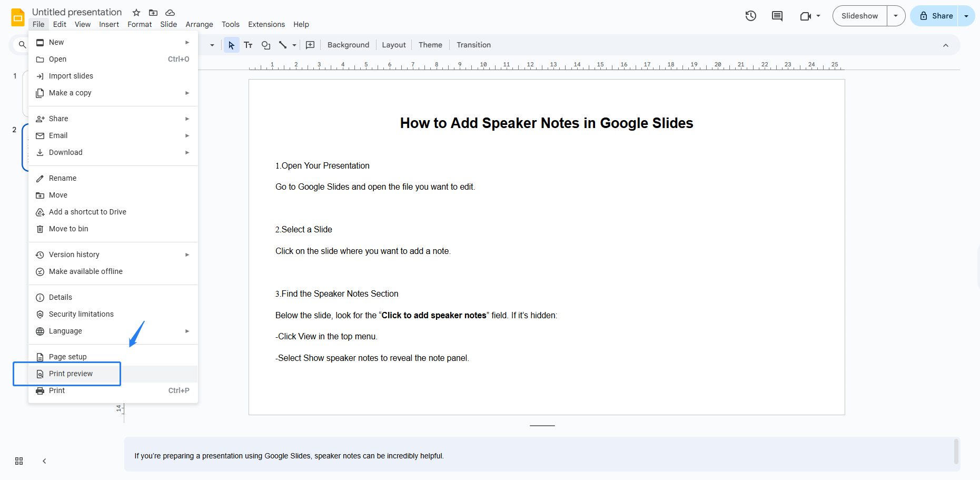Open version history via the clock icon

tap(750, 16)
